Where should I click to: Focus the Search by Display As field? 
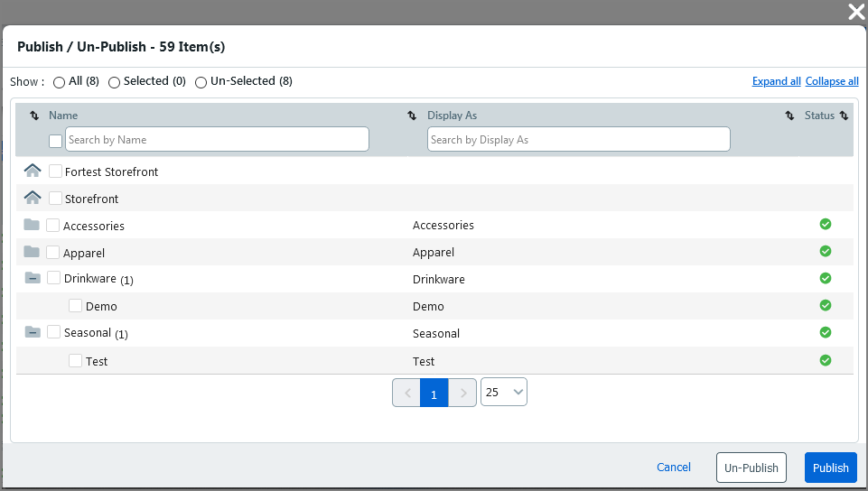(x=578, y=140)
